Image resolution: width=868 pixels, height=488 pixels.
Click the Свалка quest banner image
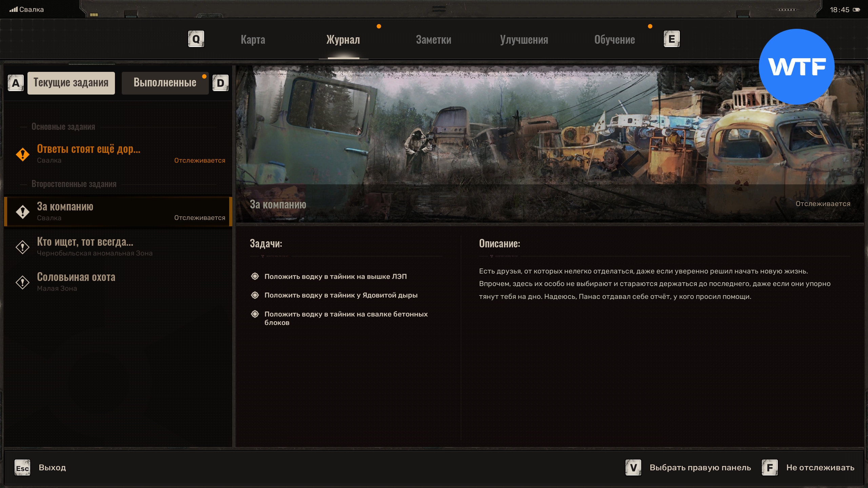(549, 142)
